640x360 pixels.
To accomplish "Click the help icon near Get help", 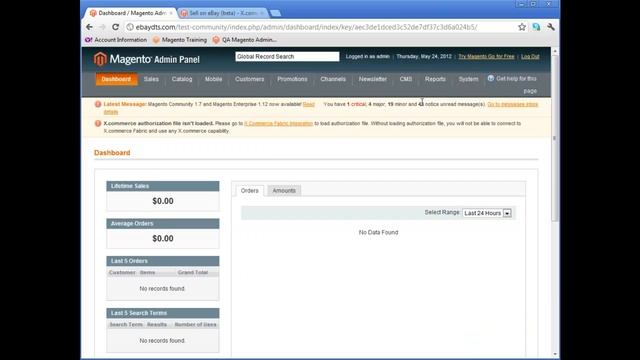I will click(491, 78).
